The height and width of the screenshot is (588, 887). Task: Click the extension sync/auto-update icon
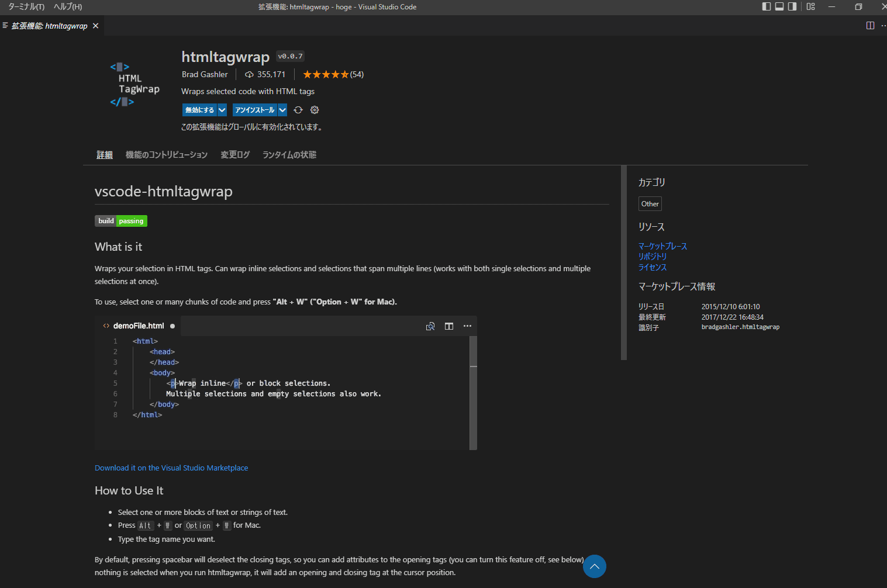pos(298,110)
